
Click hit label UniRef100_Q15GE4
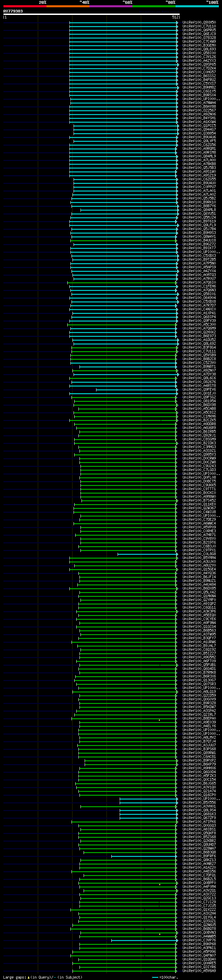[x=199, y=569]
